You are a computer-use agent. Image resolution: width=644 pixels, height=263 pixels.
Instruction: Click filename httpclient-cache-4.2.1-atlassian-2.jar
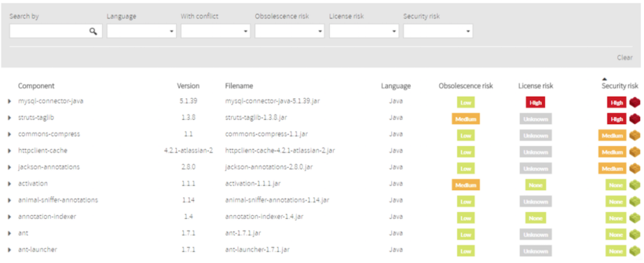coord(280,151)
